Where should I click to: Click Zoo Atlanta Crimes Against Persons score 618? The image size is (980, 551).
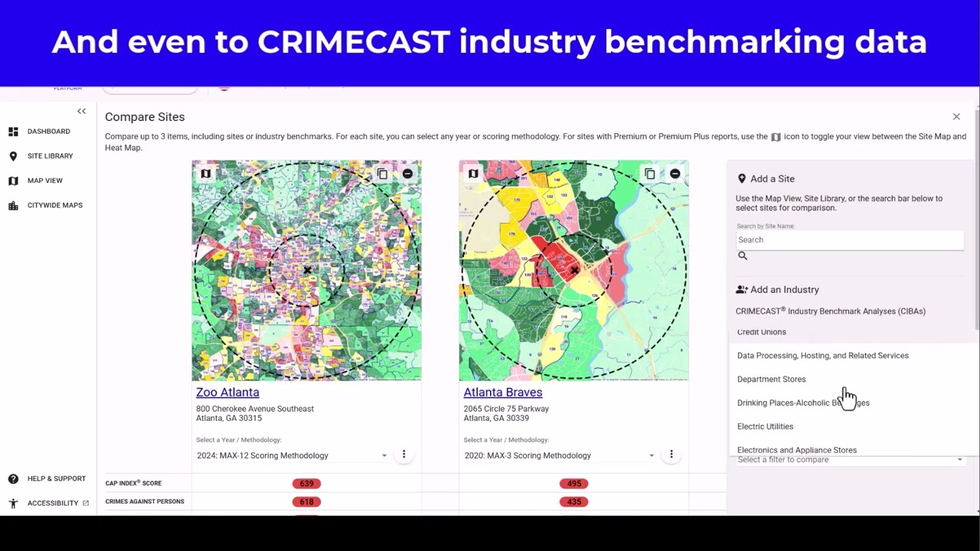click(306, 502)
